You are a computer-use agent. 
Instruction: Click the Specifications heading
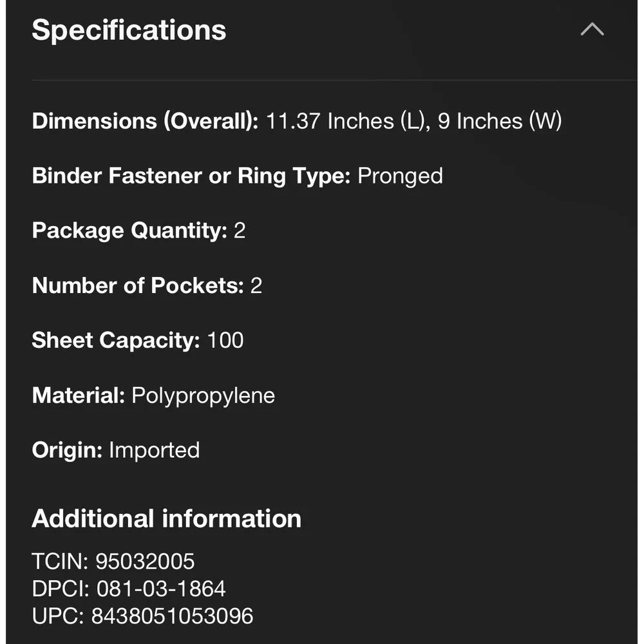coord(129,30)
